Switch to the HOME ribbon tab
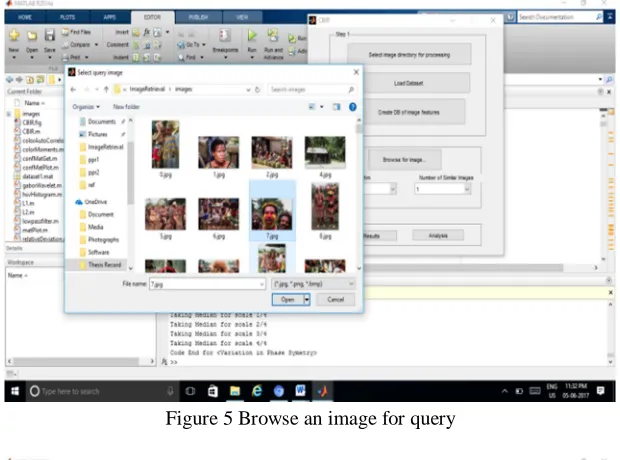 [25, 17]
